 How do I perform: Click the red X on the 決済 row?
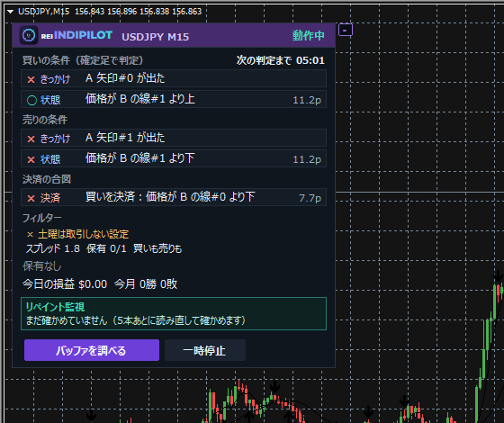coord(31,198)
